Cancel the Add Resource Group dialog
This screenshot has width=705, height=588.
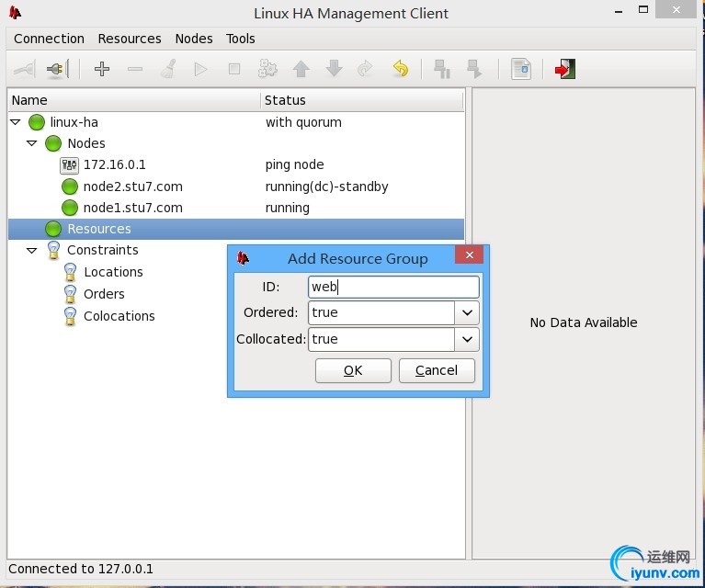[x=437, y=370]
